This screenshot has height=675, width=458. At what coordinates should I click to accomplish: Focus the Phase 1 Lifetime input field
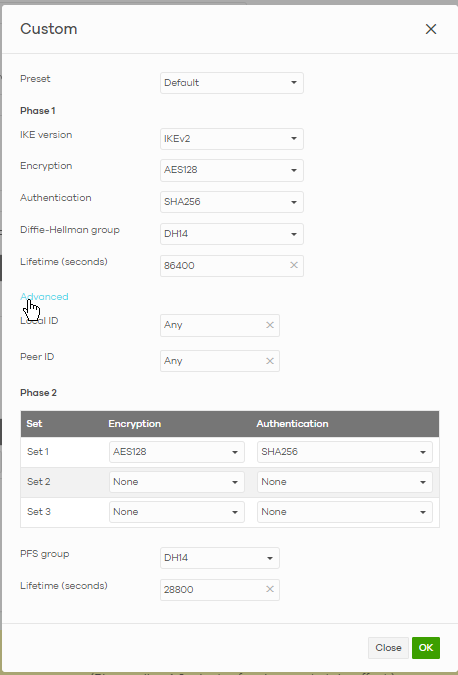click(224, 266)
